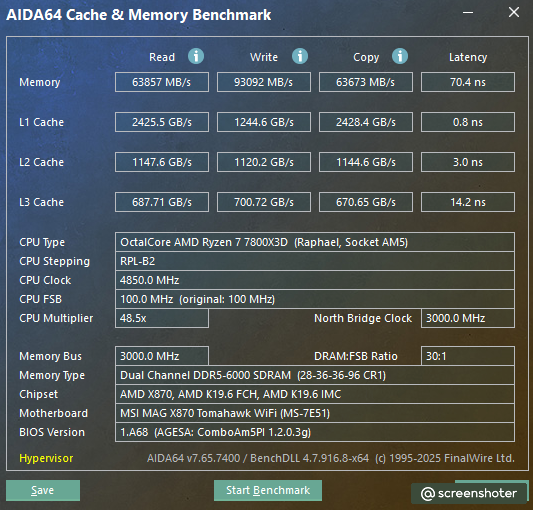Click Memory Type DDR5-6000 SDRAM field
Screen dimensions: 533x510
click(315, 375)
